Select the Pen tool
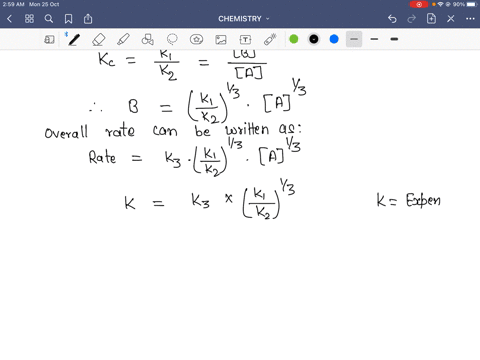 [x=74, y=39]
